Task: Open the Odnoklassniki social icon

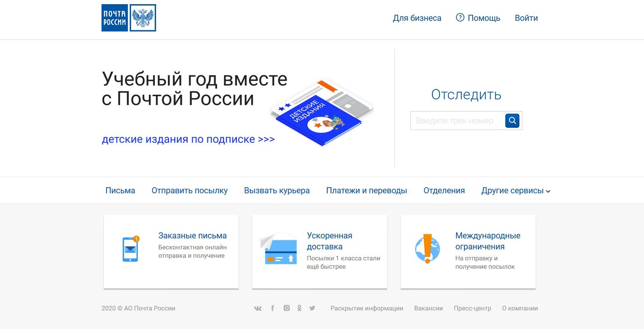Action: click(299, 308)
